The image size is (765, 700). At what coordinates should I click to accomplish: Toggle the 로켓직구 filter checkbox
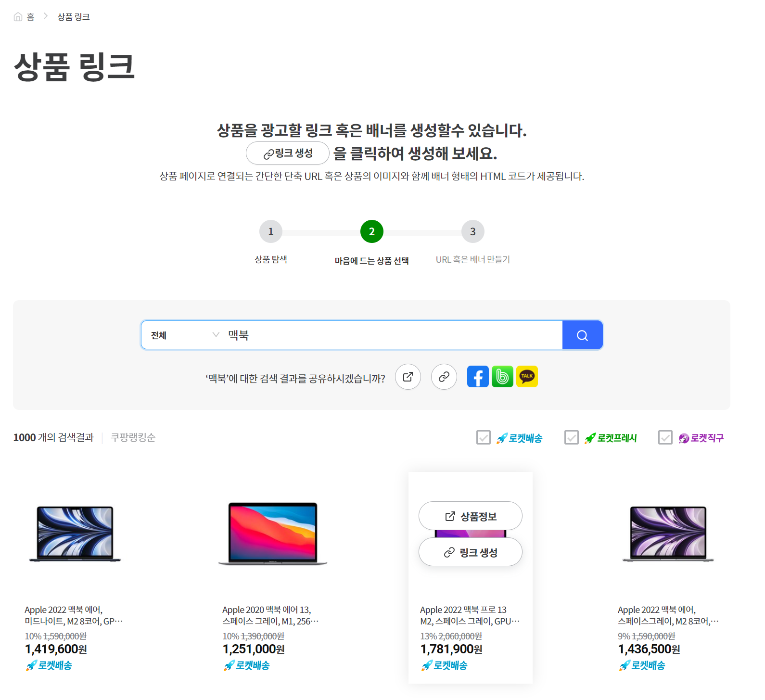[x=665, y=437]
